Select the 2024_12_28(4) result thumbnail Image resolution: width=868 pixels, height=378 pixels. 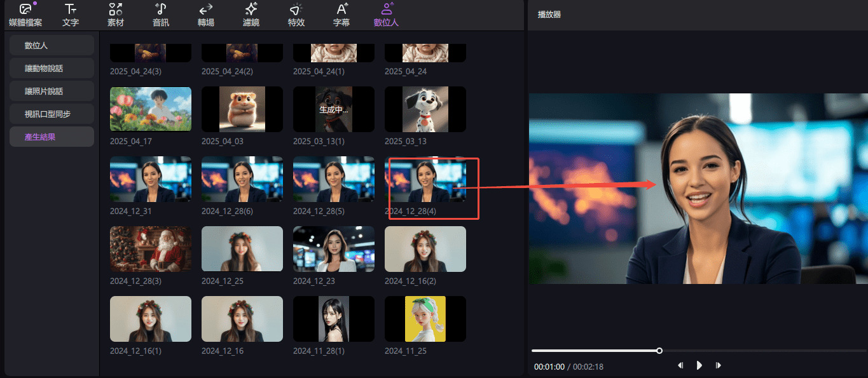[x=425, y=180]
